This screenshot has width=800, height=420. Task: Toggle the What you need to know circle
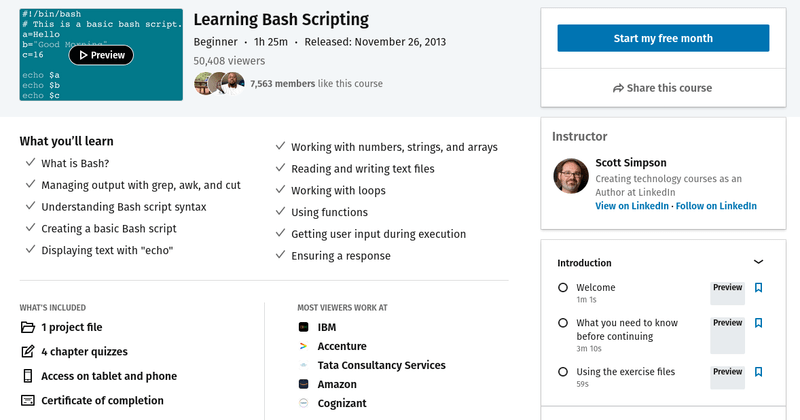[563, 323]
